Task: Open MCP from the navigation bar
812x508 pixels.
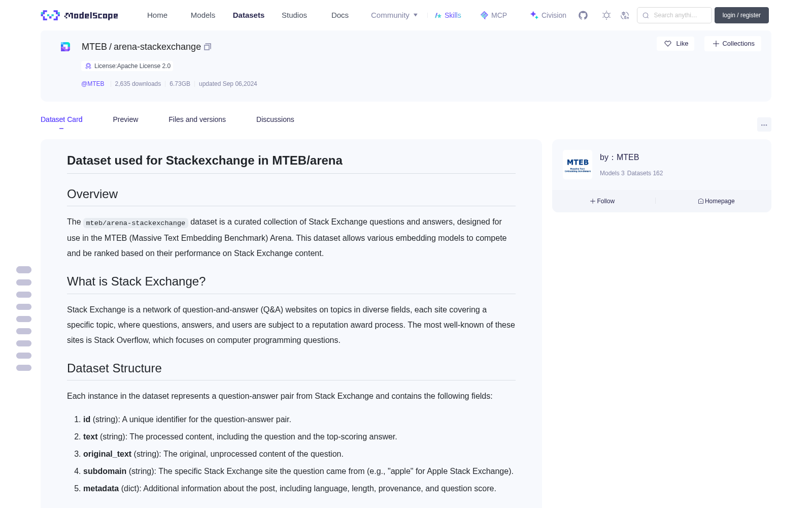Action: 493,15
